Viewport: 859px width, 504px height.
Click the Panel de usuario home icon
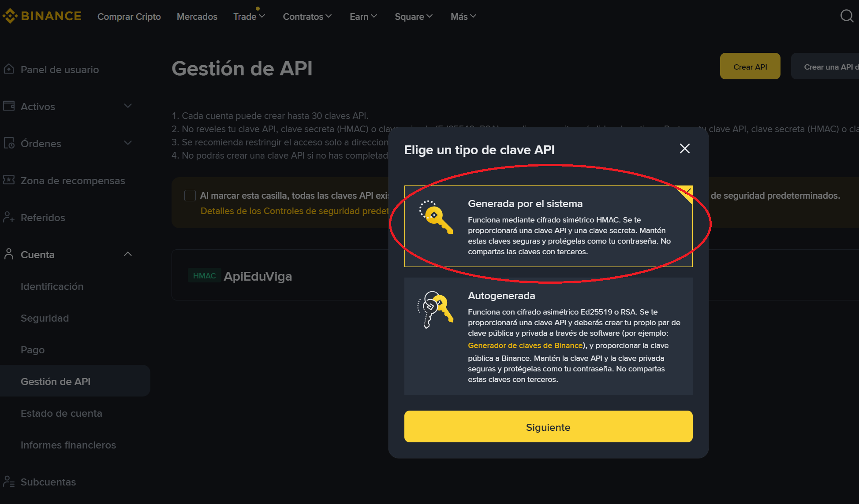tap(9, 69)
